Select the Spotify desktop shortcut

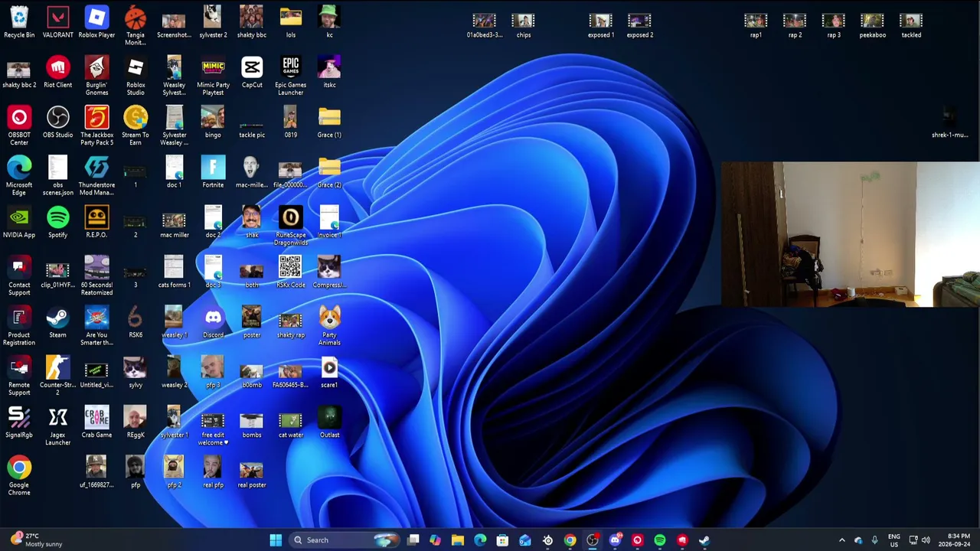[x=57, y=222]
